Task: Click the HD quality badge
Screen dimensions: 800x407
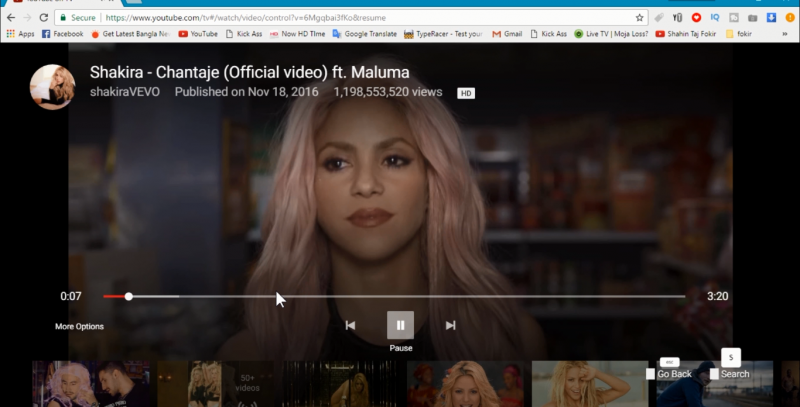Action: pyautogui.click(x=466, y=93)
